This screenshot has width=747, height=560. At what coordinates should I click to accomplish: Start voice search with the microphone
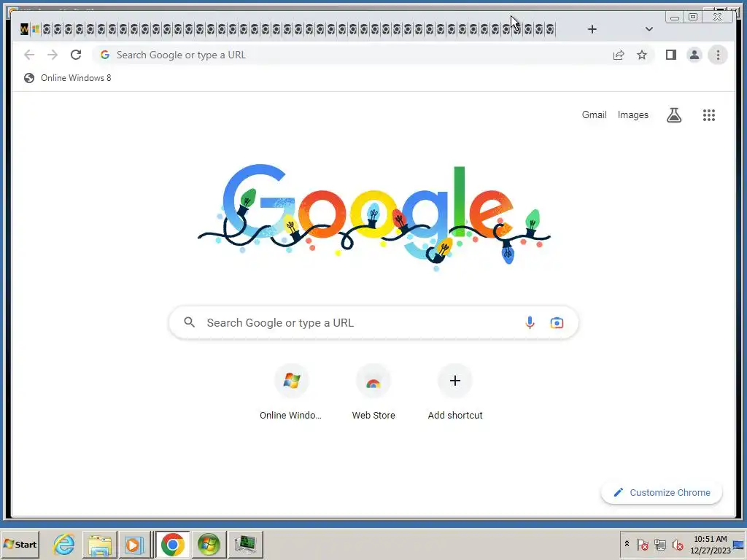530,322
